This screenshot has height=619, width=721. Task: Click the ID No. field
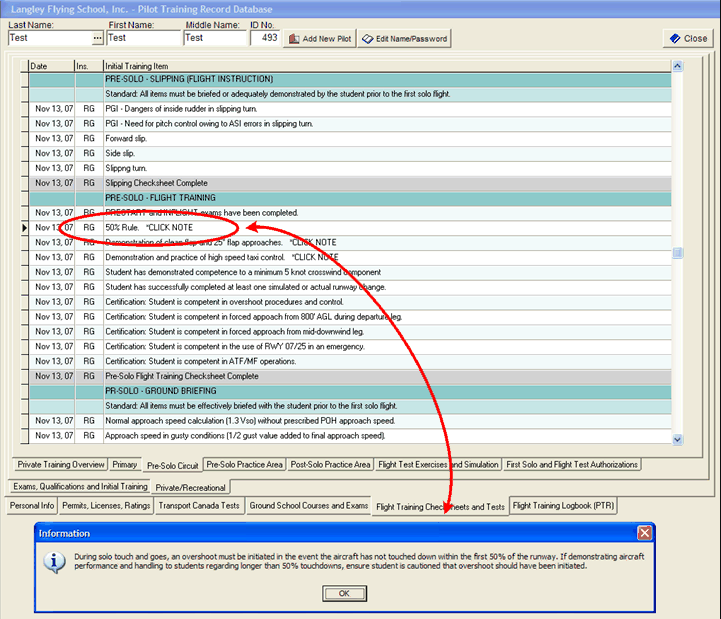(x=265, y=38)
